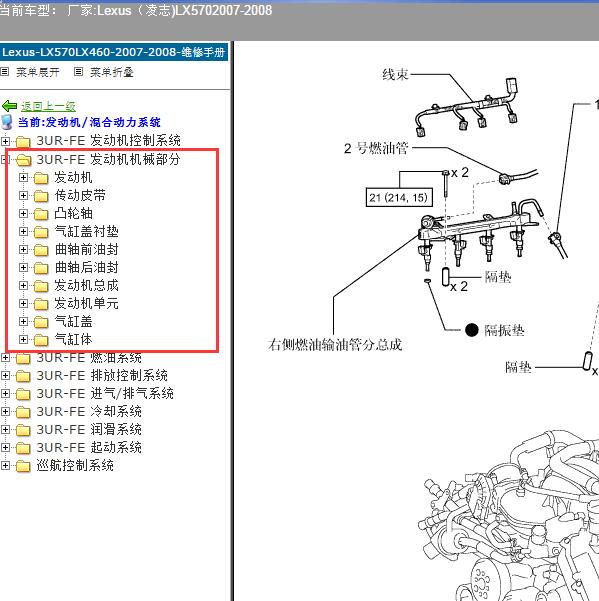Click the Lexus-LX570LX460-2007-2008-维修手册 header
599x601 pixels.
(114, 52)
